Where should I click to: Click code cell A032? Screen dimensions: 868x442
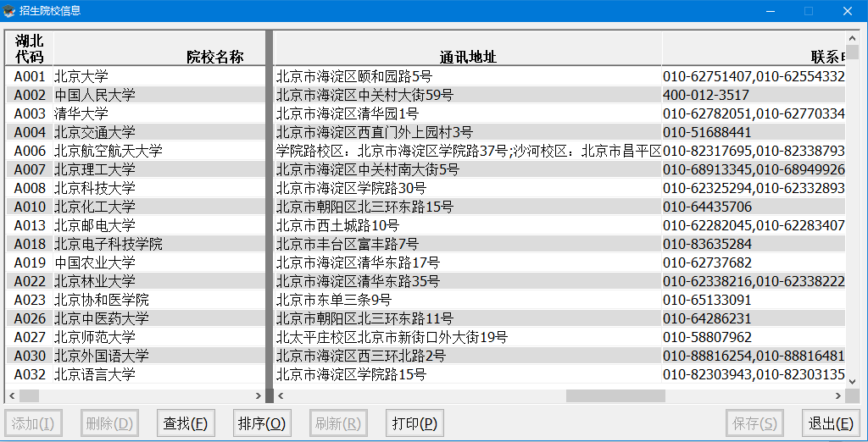click(x=30, y=374)
